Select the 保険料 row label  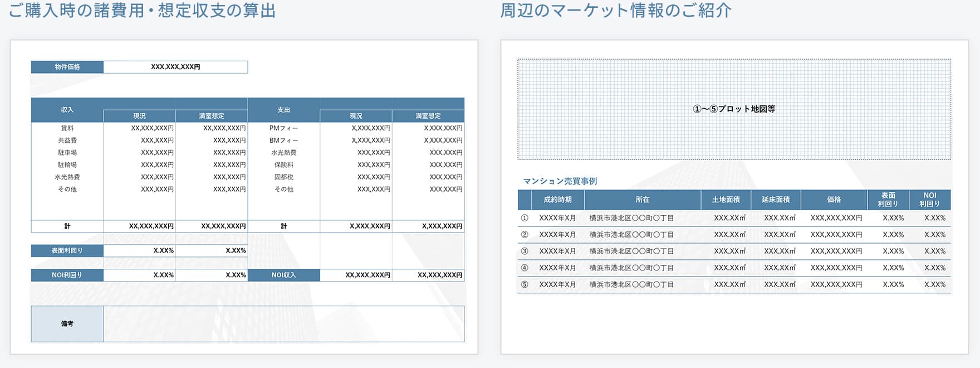(284, 165)
